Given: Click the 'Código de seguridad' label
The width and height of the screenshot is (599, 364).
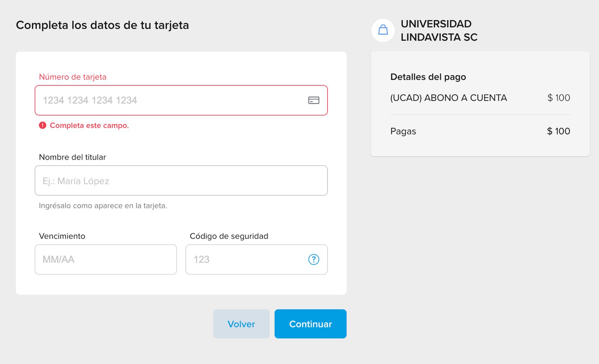Looking at the screenshot, I should tap(229, 236).
